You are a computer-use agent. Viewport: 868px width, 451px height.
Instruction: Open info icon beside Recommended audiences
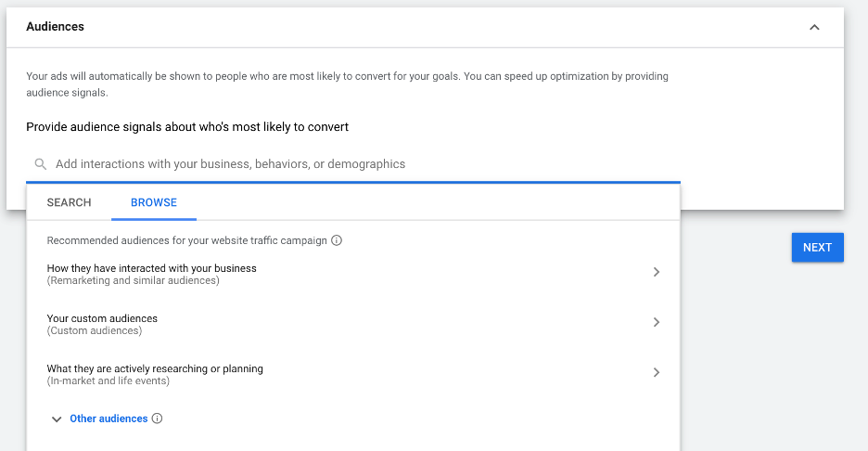point(337,240)
